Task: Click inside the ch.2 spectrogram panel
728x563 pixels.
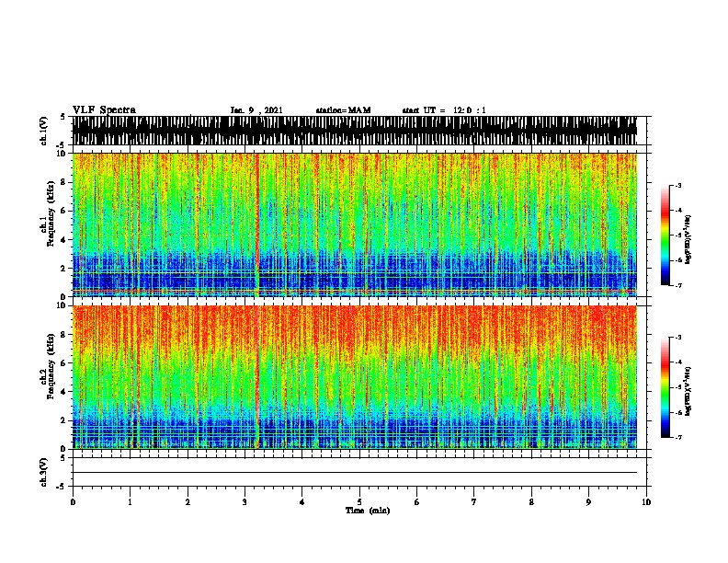Action: [354, 377]
